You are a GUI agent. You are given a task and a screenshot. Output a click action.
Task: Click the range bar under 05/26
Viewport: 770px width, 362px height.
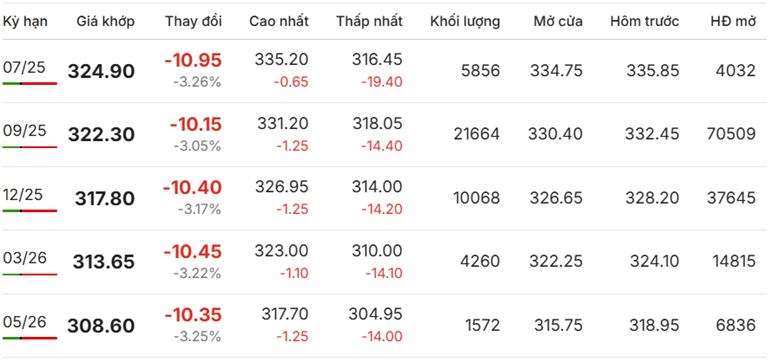point(29,338)
